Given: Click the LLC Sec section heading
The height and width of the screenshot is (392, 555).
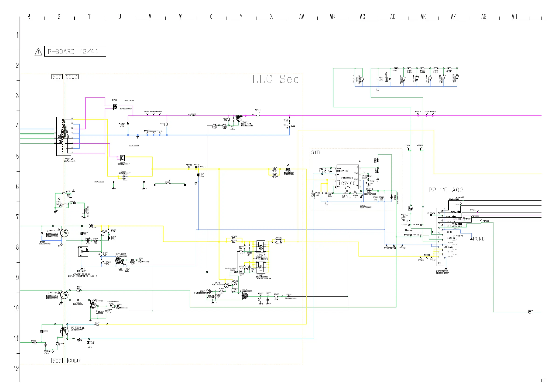Looking at the screenshot, I should tap(276, 79).
